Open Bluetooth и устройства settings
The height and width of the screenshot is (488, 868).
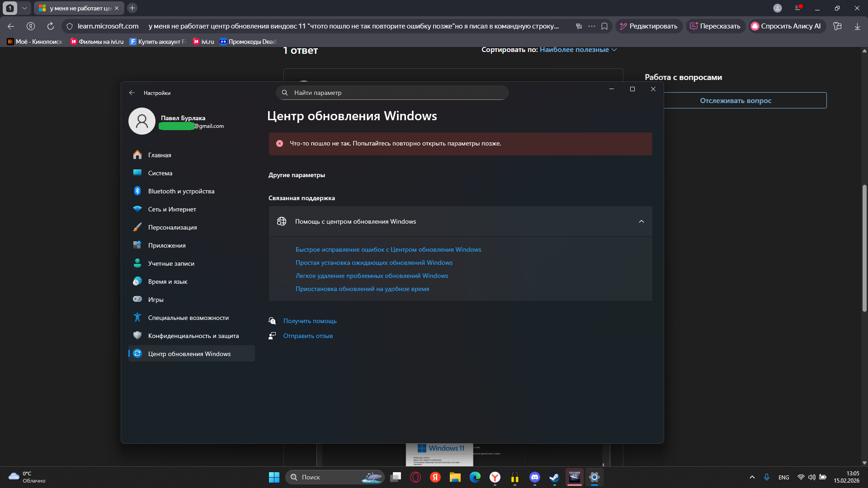(x=192, y=191)
